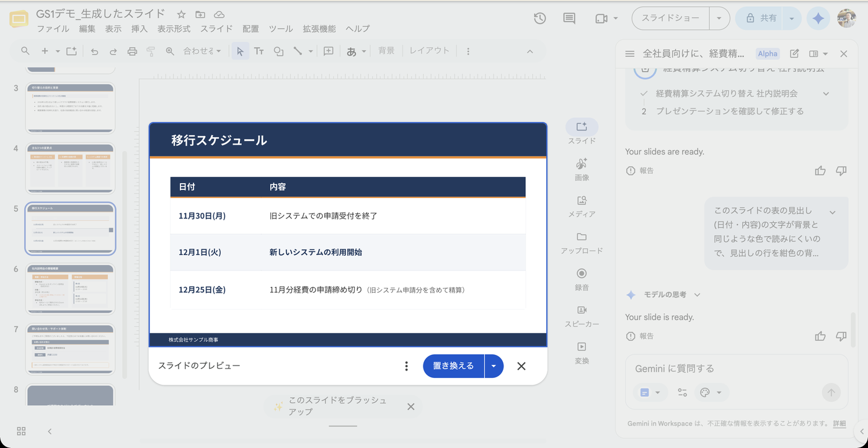Click in the Gemini に質問する field
Viewport: 868px width, 448px height.
pyautogui.click(x=737, y=369)
